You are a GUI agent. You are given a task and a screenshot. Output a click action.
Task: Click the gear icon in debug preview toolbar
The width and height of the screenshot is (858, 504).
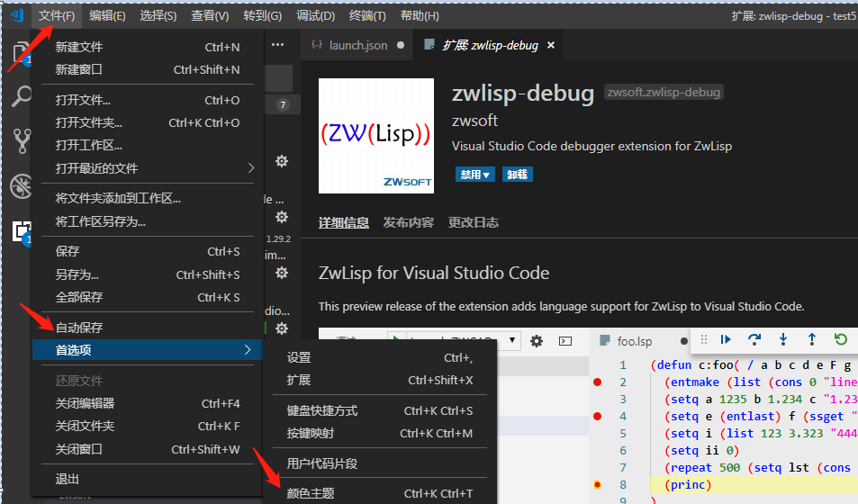[x=537, y=341]
